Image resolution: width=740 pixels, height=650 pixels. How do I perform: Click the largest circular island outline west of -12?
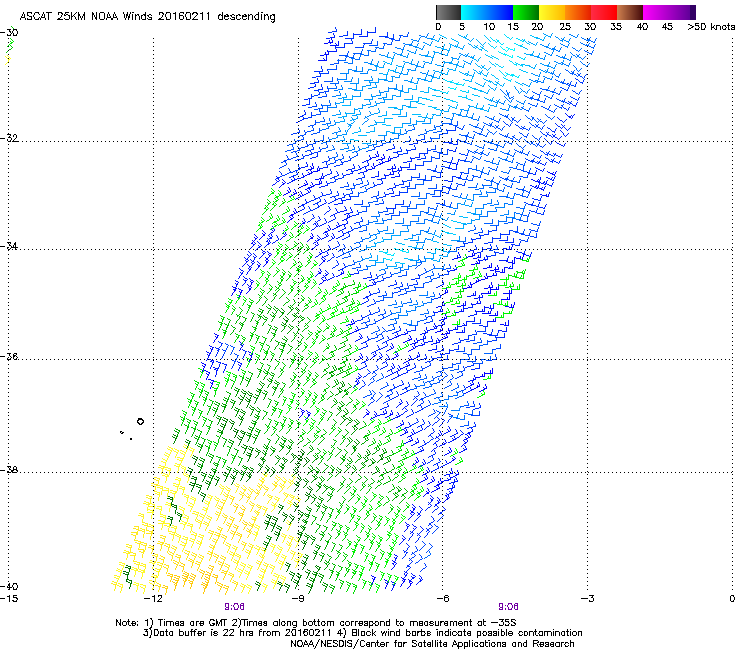(140, 422)
